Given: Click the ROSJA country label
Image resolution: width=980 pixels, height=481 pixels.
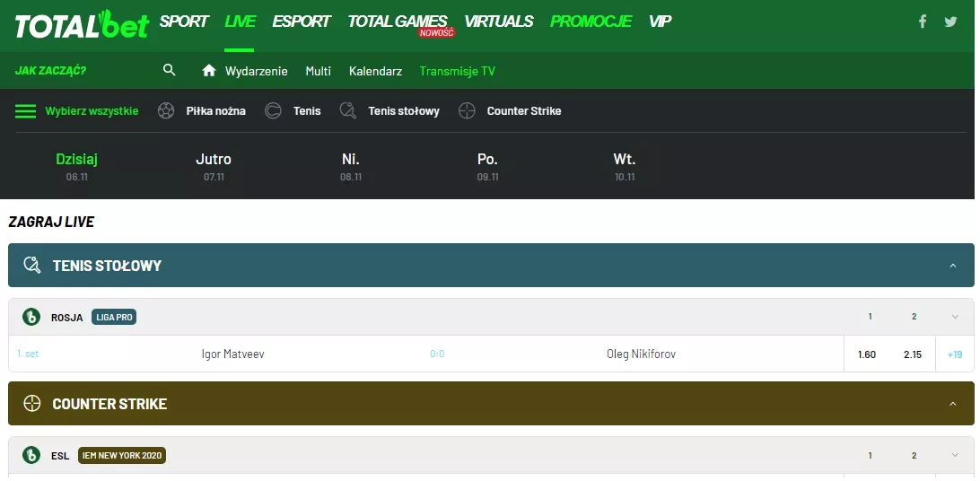Looking at the screenshot, I should click(x=67, y=318).
